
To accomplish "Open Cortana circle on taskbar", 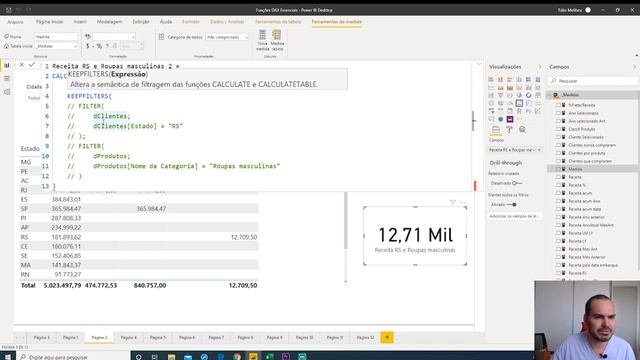I will click(139, 357).
